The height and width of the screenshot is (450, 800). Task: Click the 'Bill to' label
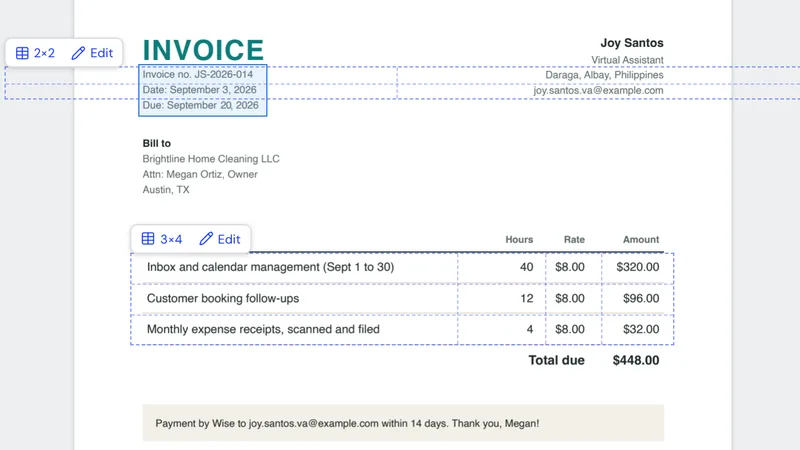(x=157, y=143)
